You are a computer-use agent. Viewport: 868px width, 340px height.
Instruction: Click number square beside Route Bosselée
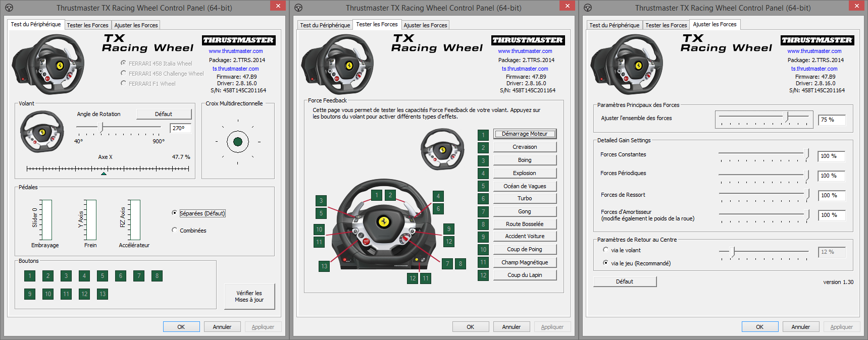click(483, 224)
